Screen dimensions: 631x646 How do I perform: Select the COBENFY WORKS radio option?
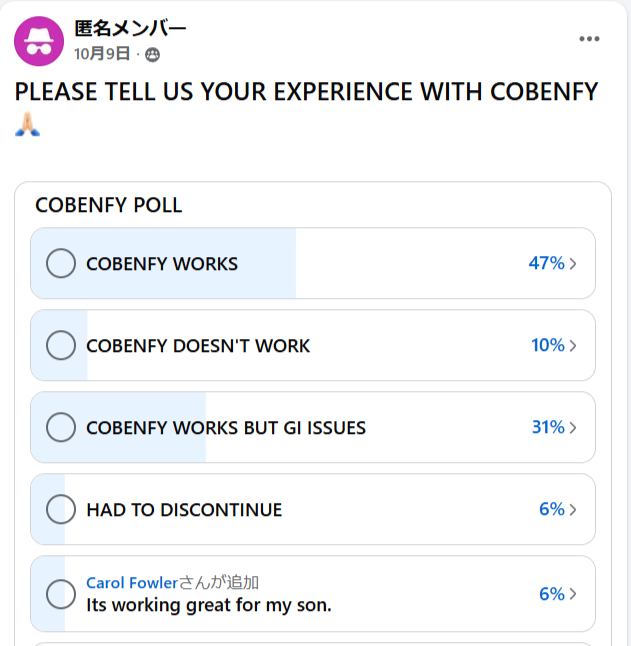[61, 264]
